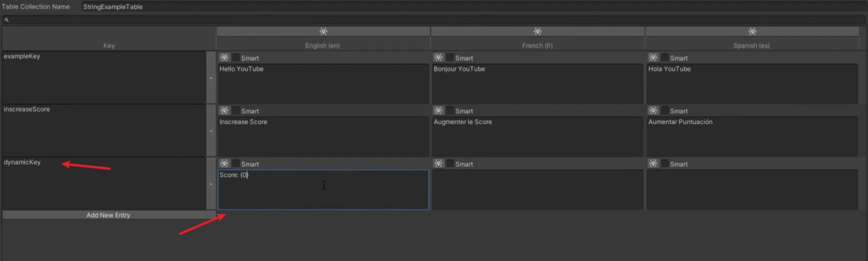Edit the exampleKey key field
868x261 pixels.
pyautogui.click(x=104, y=78)
